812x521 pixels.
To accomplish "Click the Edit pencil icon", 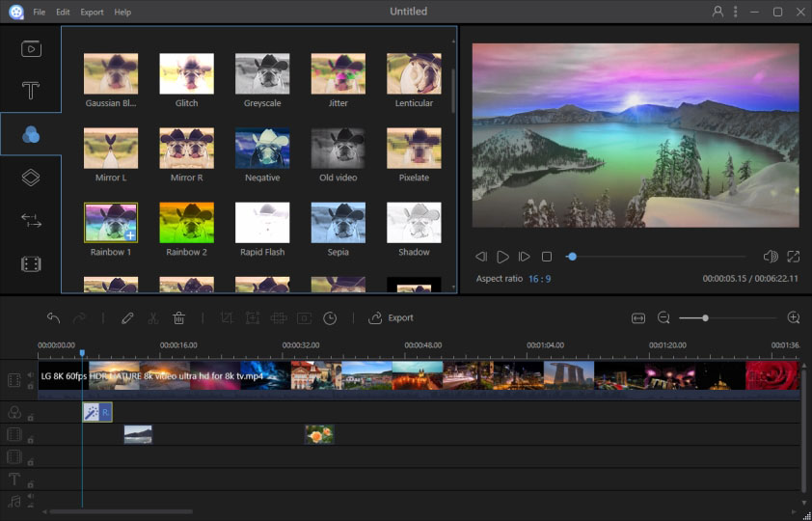I will click(127, 317).
